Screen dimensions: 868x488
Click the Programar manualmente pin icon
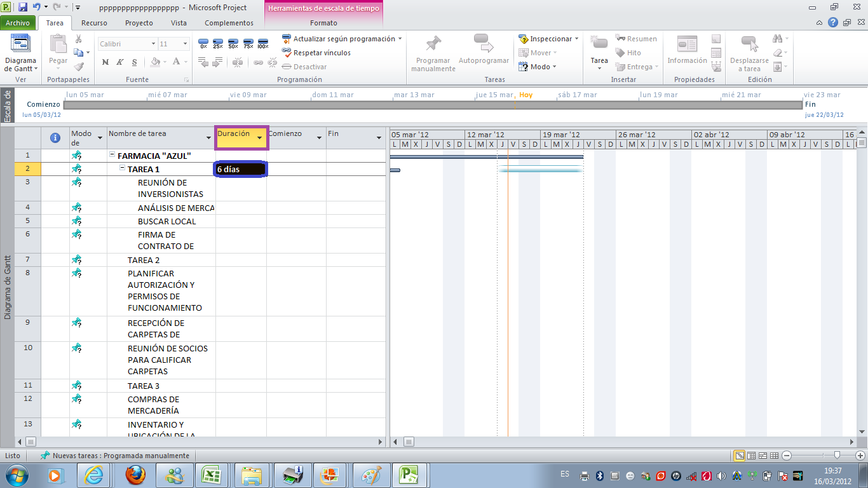coord(433,44)
